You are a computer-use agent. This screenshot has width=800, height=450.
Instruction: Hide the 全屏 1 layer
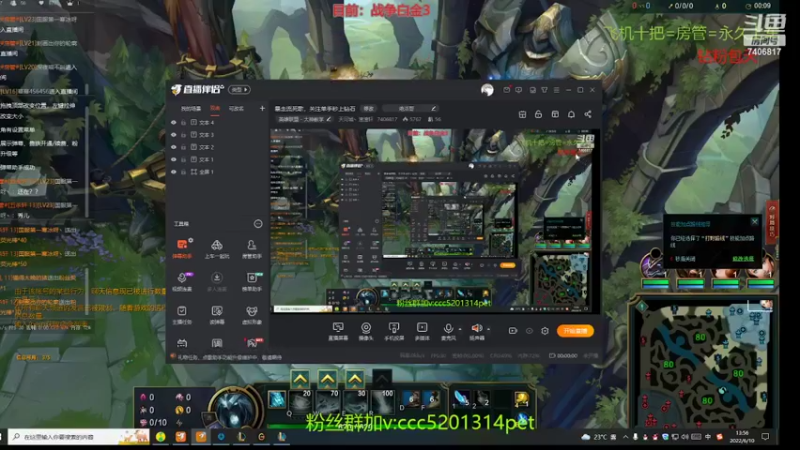coord(173,172)
